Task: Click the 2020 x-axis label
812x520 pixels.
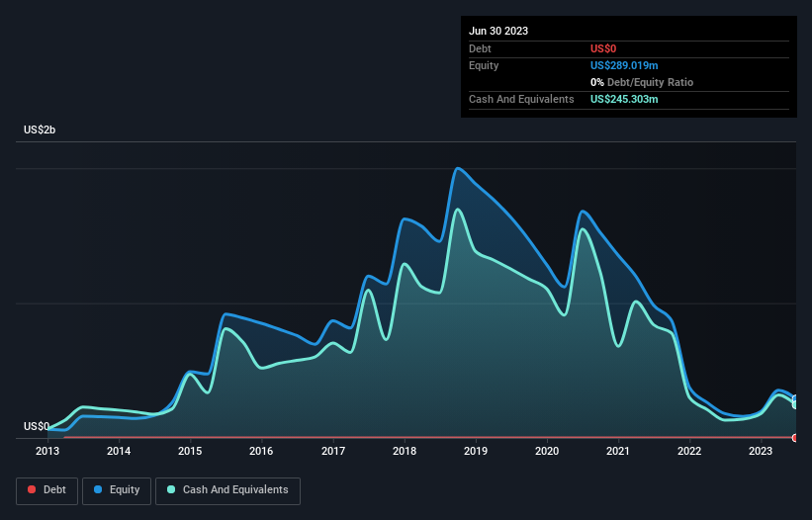Action: click(x=547, y=451)
